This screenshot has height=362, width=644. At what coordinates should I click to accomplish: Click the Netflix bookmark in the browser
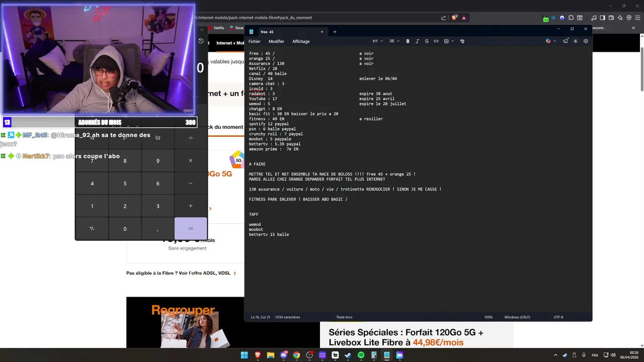216,28
